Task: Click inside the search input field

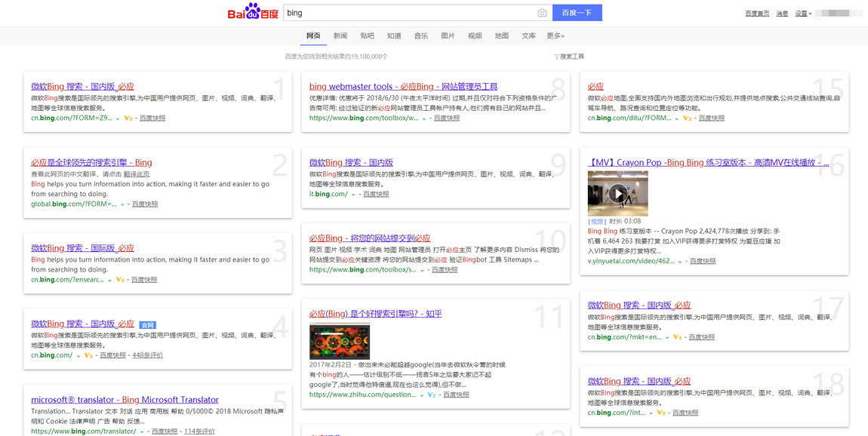Action: coord(377,12)
